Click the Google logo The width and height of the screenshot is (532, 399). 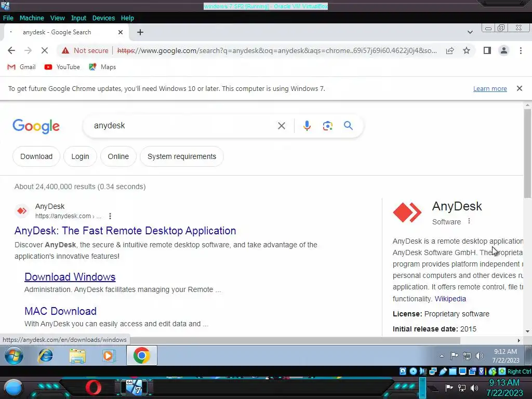coord(36,126)
